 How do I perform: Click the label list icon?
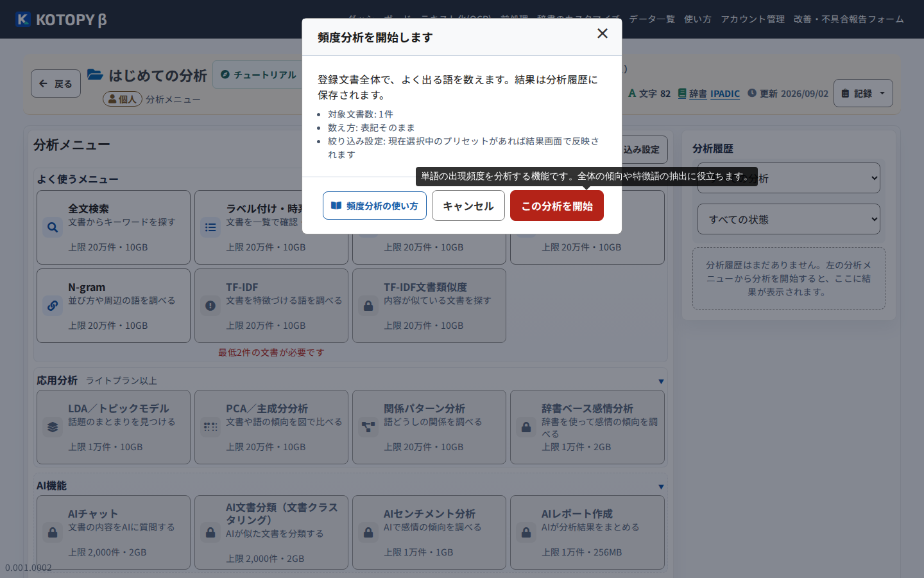point(210,227)
